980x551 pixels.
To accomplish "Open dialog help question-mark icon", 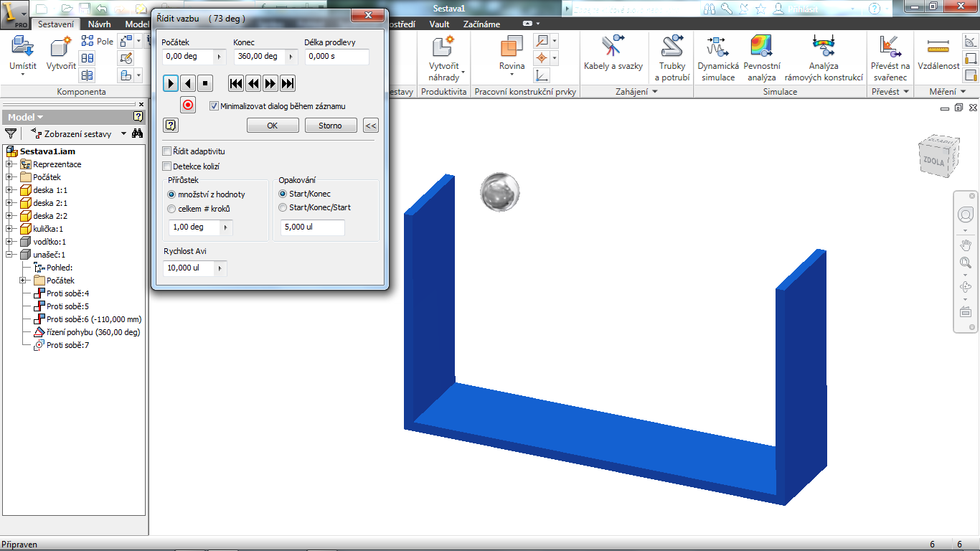I will pos(171,126).
